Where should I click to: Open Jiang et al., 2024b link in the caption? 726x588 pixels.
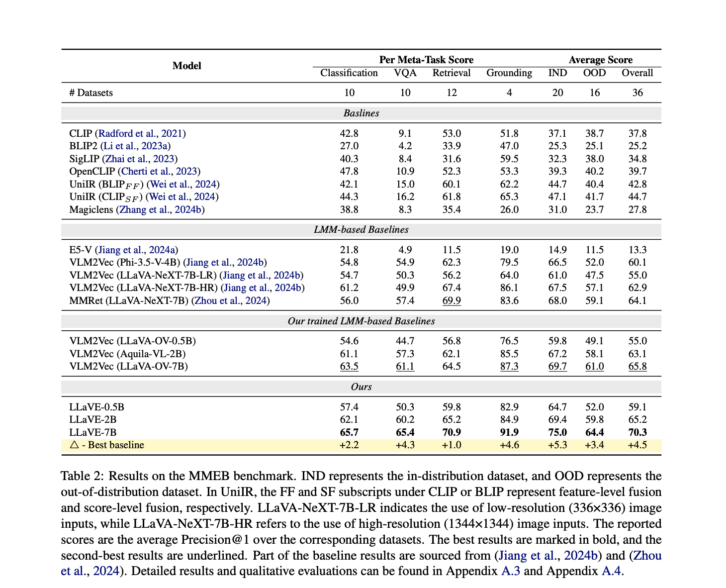tap(549, 555)
